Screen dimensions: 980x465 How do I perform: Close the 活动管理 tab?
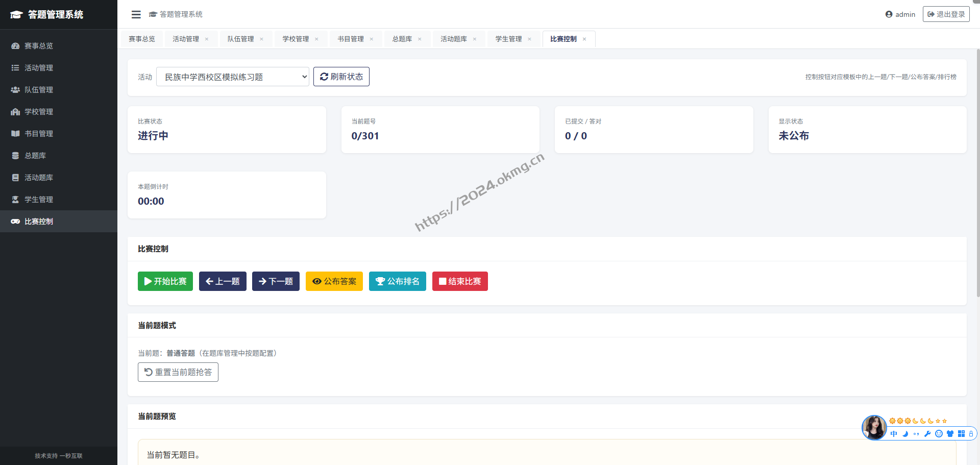tap(207, 39)
